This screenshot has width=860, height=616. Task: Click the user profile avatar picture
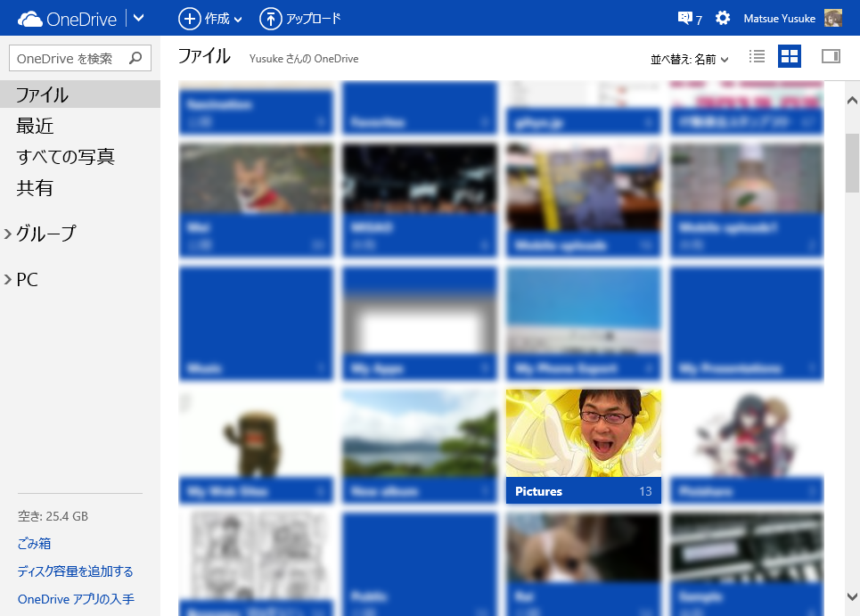pos(833,18)
